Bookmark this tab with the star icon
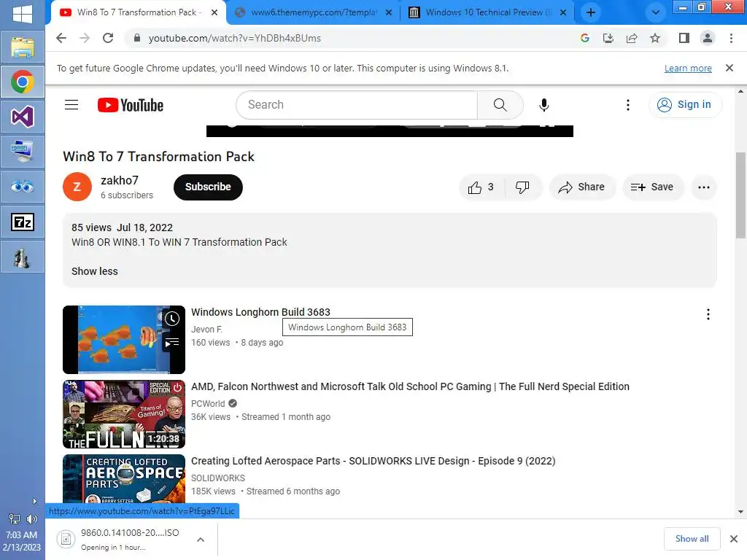Image resolution: width=747 pixels, height=560 pixels. point(655,38)
